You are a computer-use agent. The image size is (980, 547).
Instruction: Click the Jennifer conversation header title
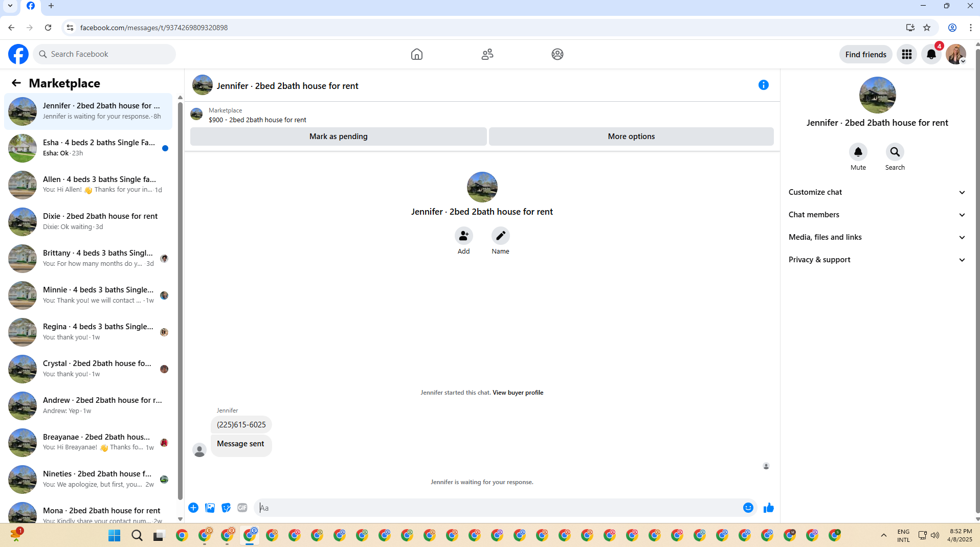287,86
